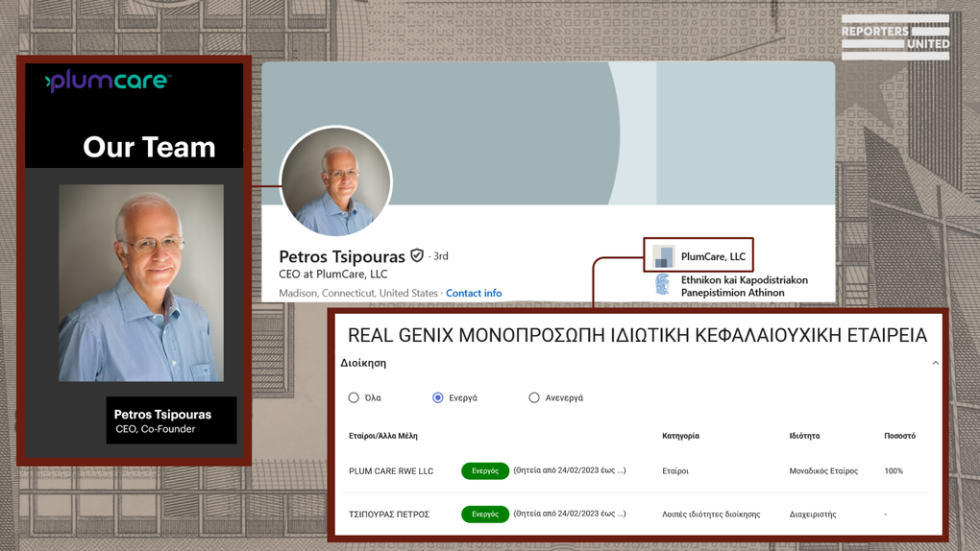
Task: Click the Εταίροι/Άλλα Μέλη column header
Action: pyautogui.click(x=383, y=436)
